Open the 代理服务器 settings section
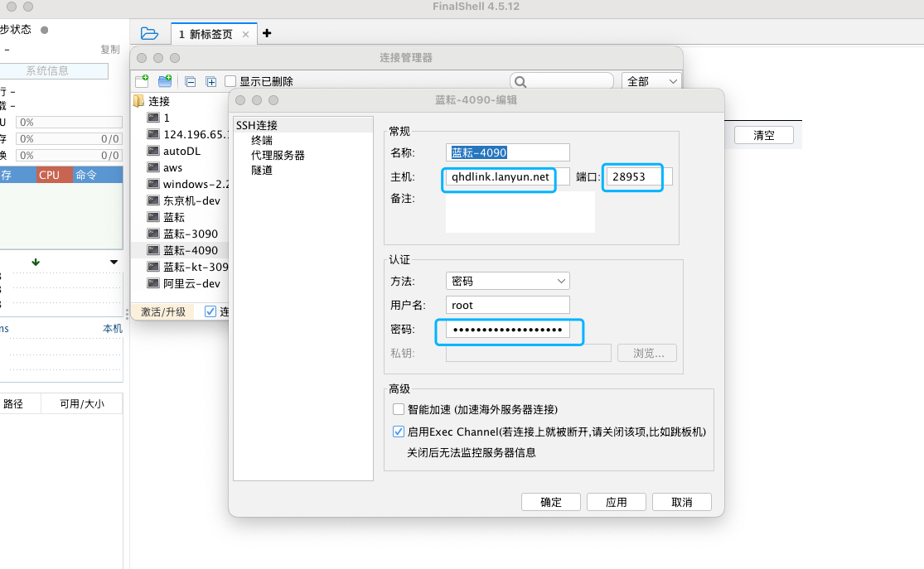Image resolution: width=924 pixels, height=569 pixels. pyautogui.click(x=278, y=155)
